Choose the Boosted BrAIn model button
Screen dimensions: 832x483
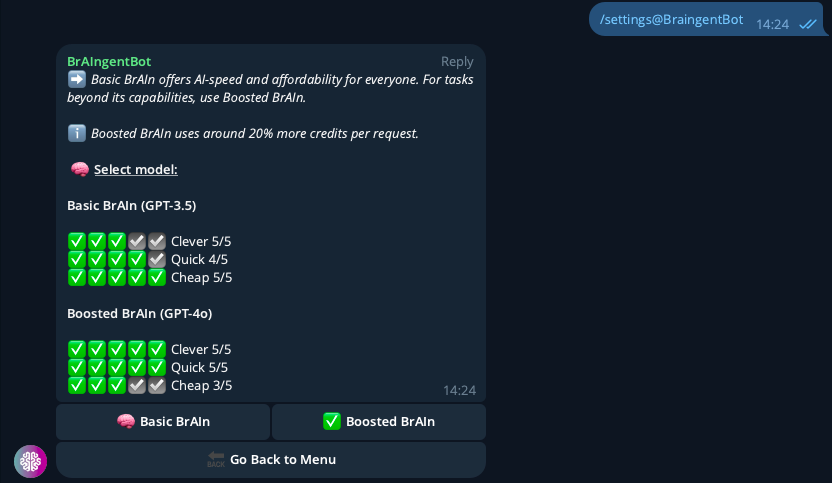(x=379, y=421)
